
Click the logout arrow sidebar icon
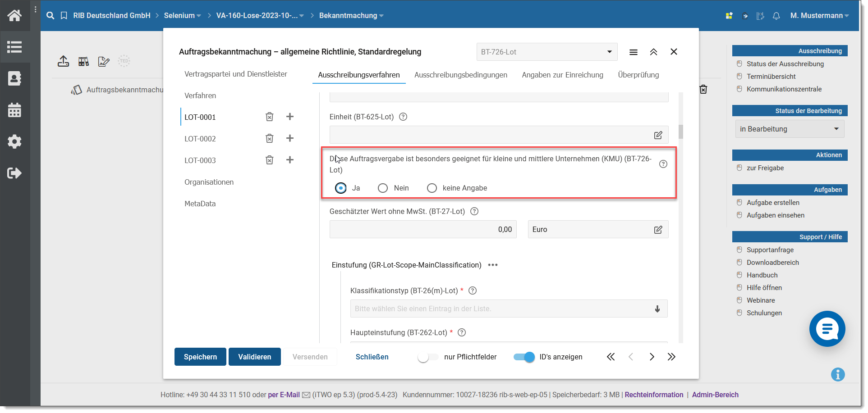(14, 173)
